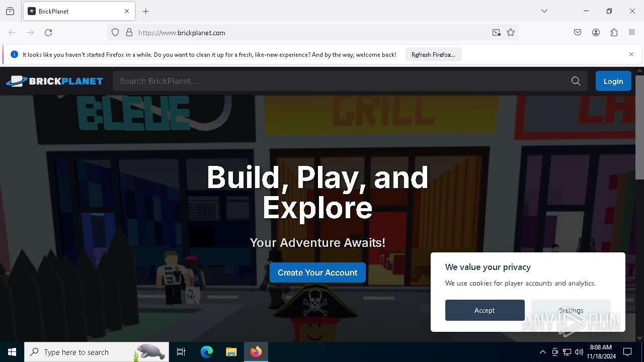The image size is (644, 362).
Task: Click Create Your Account button
Action: point(317,273)
